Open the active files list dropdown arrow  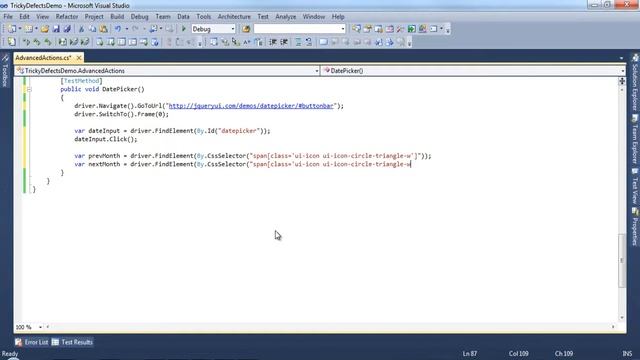coord(621,58)
